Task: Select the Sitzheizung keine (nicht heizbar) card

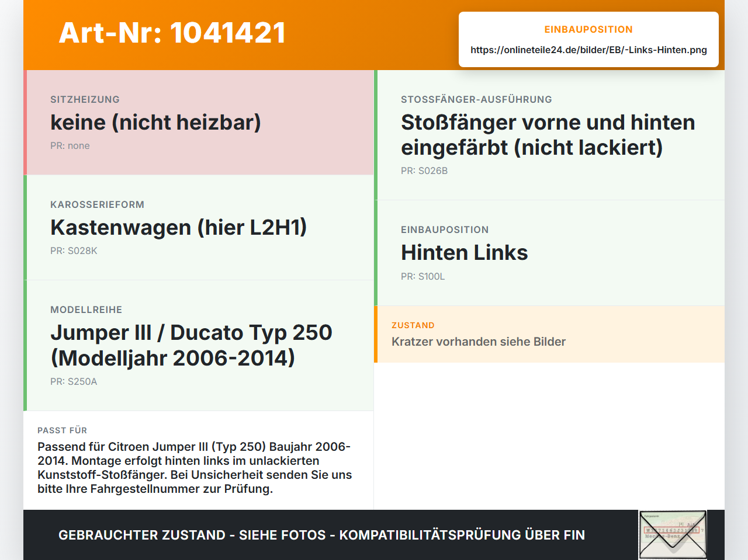Action: tap(199, 123)
